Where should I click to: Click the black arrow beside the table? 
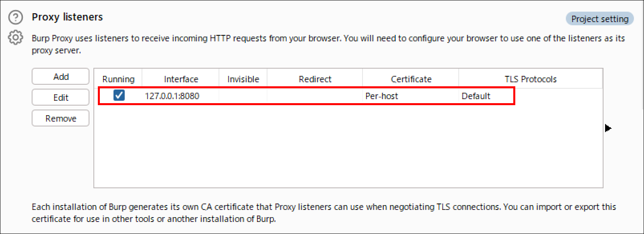608,128
